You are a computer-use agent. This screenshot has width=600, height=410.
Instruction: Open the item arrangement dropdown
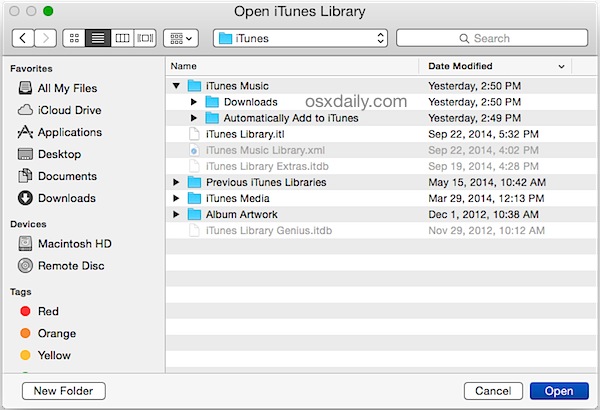pos(181,38)
